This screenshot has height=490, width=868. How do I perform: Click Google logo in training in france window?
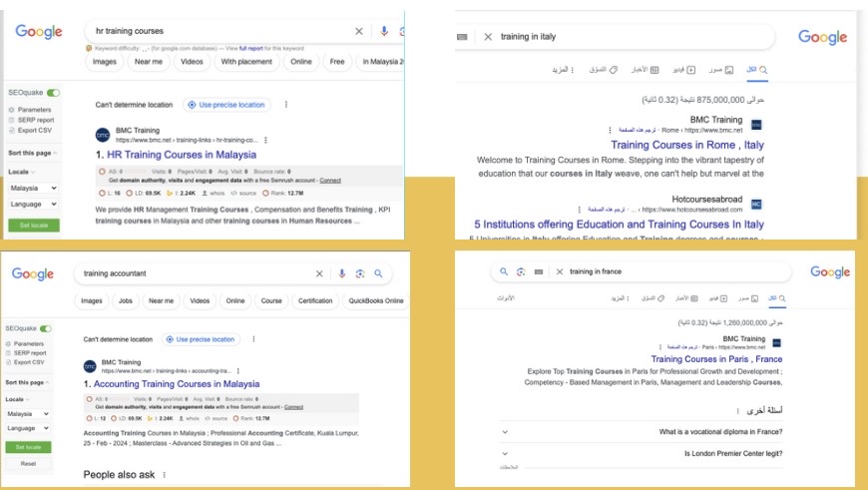(x=830, y=271)
